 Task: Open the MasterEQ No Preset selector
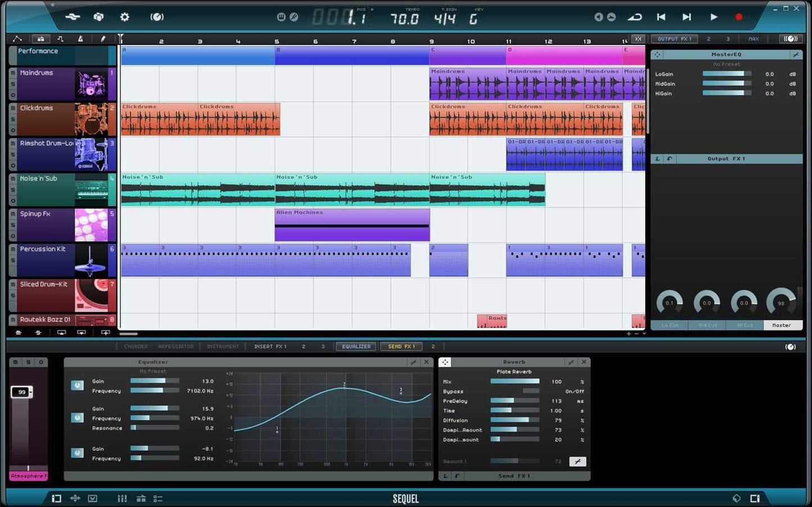pyautogui.click(x=726, y=64)
